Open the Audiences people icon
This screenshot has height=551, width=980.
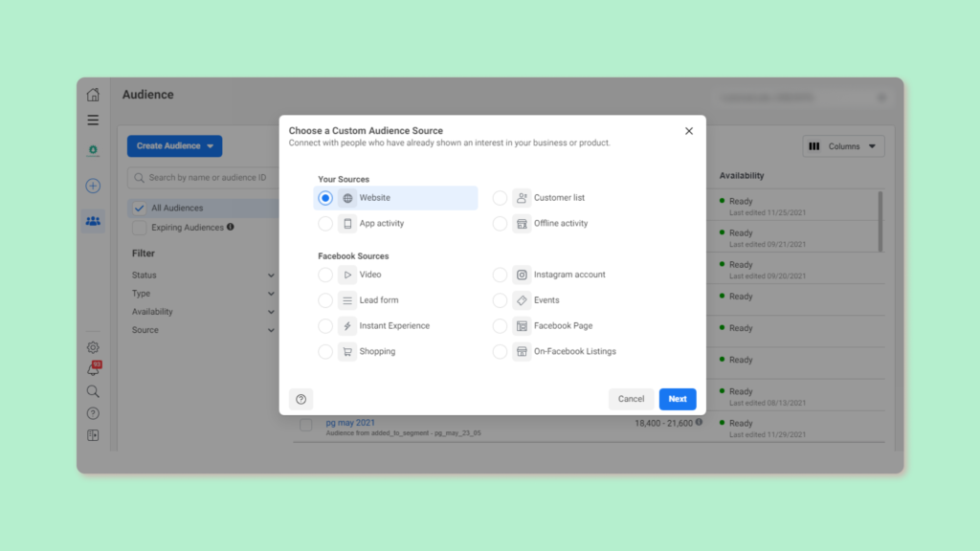pyautogui.click(x=93, y=221)
